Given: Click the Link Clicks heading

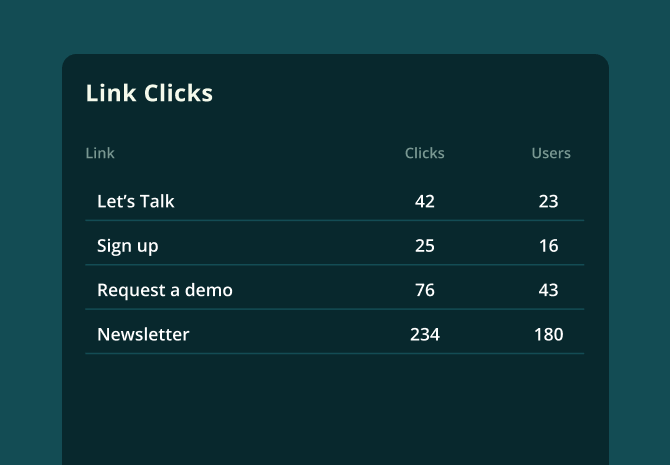Looking at the screenshot, I should (149, 93).
